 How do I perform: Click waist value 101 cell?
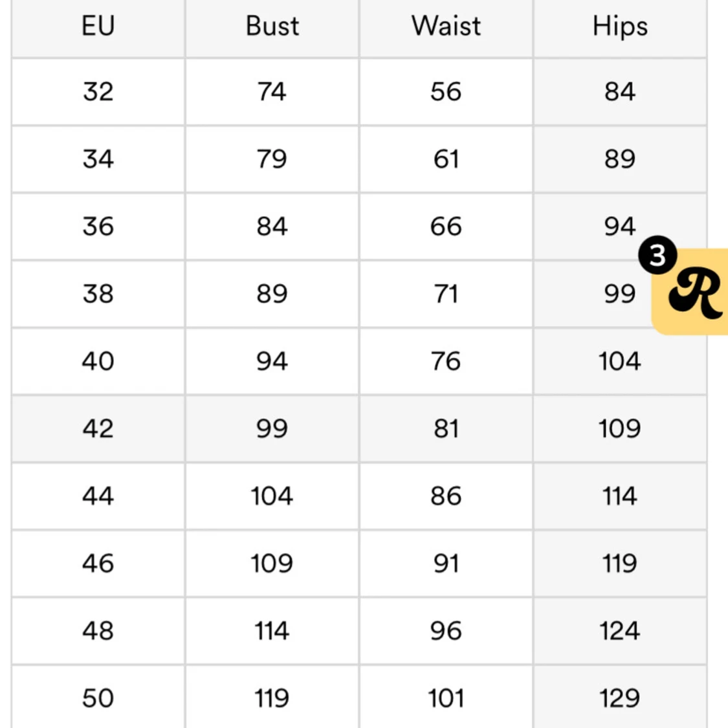(x=446, y=698)
